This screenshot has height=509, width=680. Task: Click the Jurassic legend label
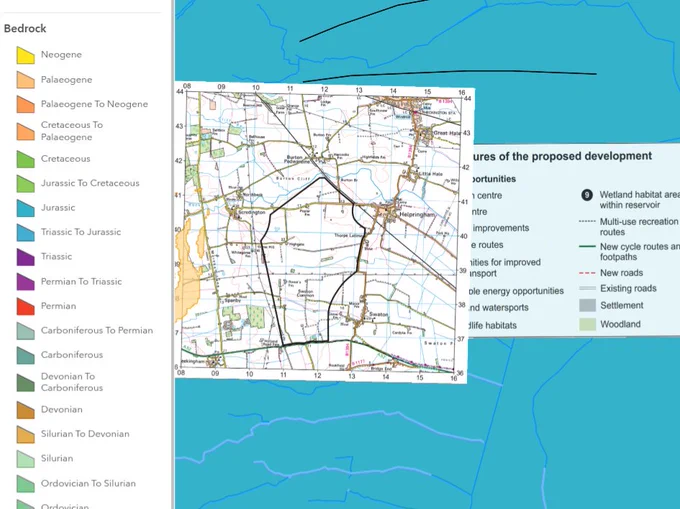pos(58,208)
